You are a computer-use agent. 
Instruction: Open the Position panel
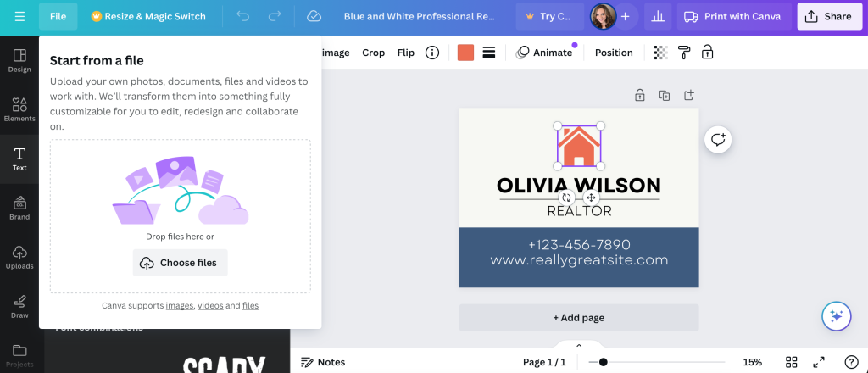click(614, 53)
